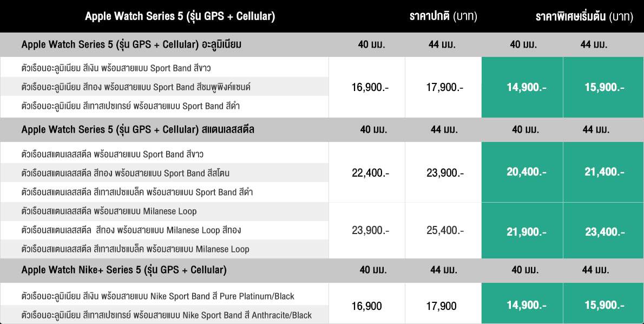
Task: Click the 22,400.- regular price
Action: pos(370,173)
